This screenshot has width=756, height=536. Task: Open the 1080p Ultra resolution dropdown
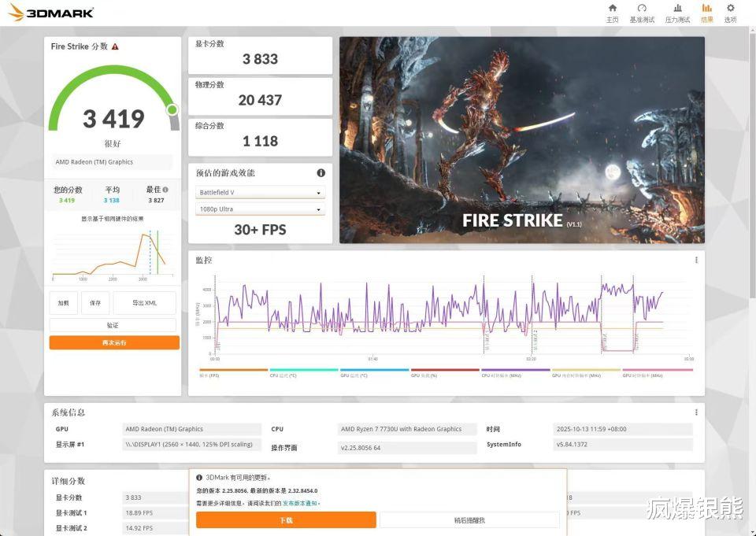[261, 209]
